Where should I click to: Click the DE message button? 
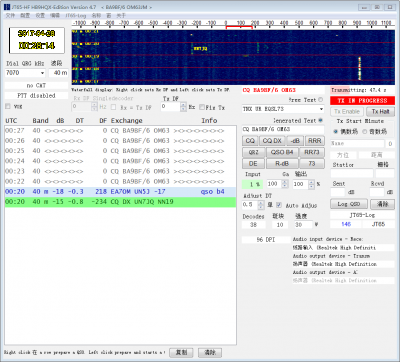(253, 164)
